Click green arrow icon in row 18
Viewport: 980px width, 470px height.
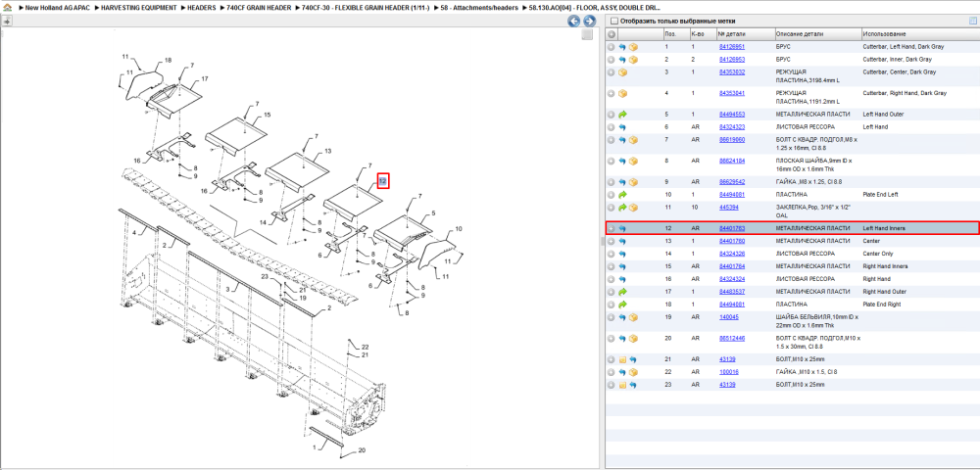click(x=622, y=304)
